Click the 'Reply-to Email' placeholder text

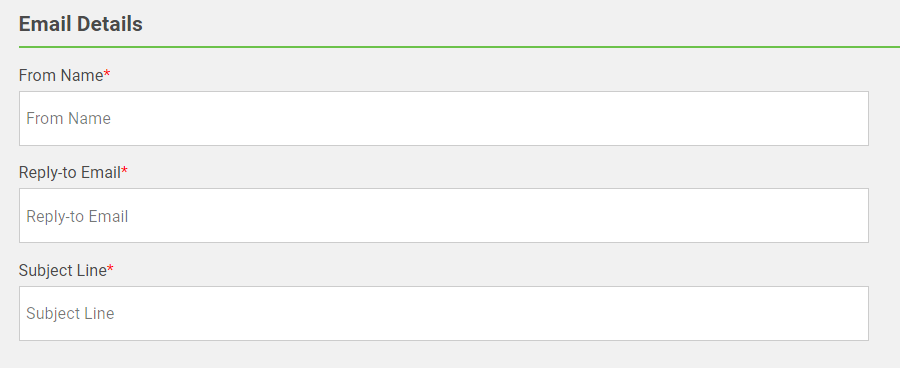77,216
